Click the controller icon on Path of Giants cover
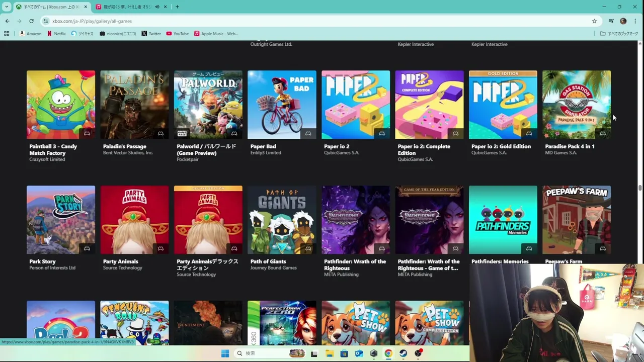The image size is (644, 362). [x=308, y=248]
